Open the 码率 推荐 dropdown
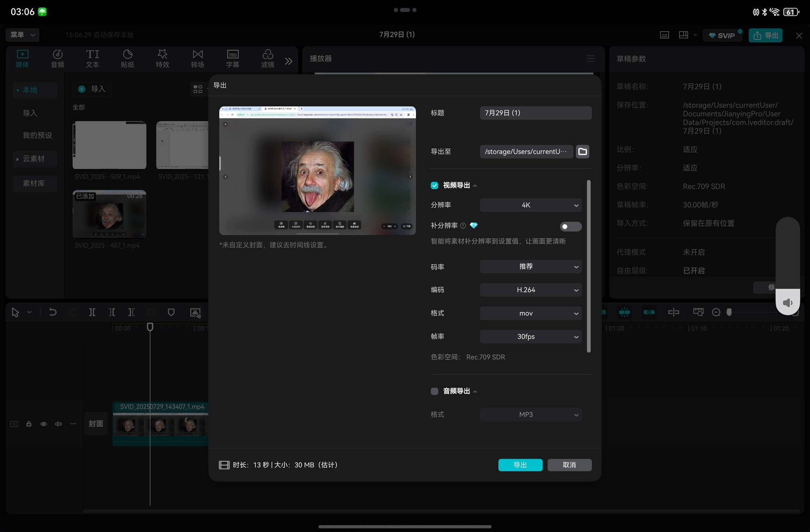 pyautogui.click(x=531, y=267)
